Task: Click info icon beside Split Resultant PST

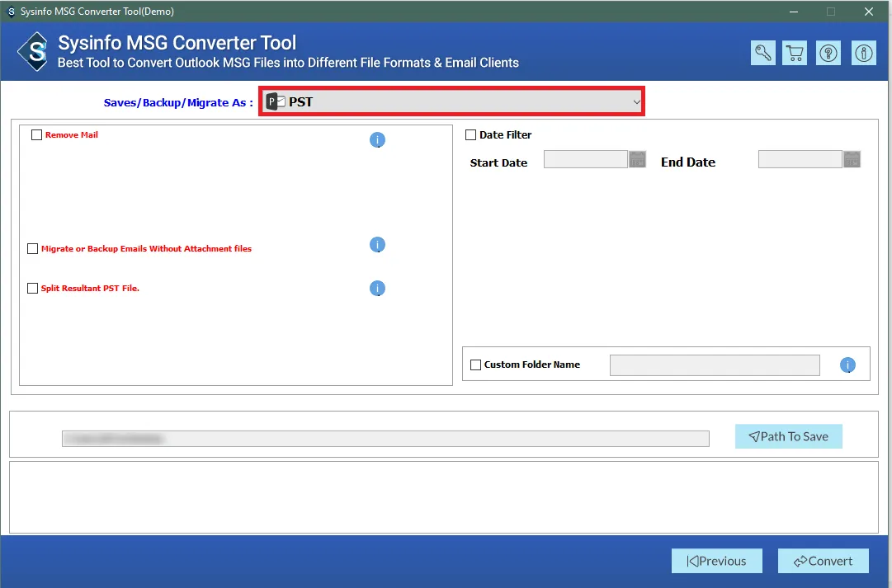Action: click(x=377, y=289)
